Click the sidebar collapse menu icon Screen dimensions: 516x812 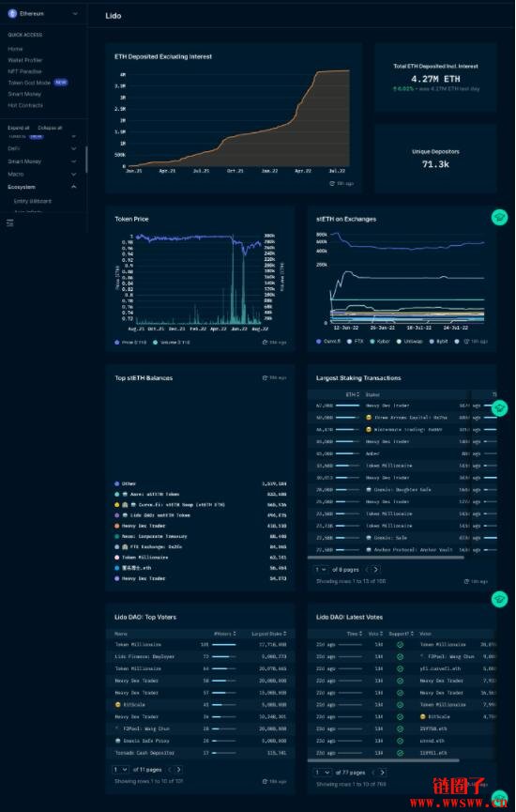pyautogui.click(x=10, y=222)
